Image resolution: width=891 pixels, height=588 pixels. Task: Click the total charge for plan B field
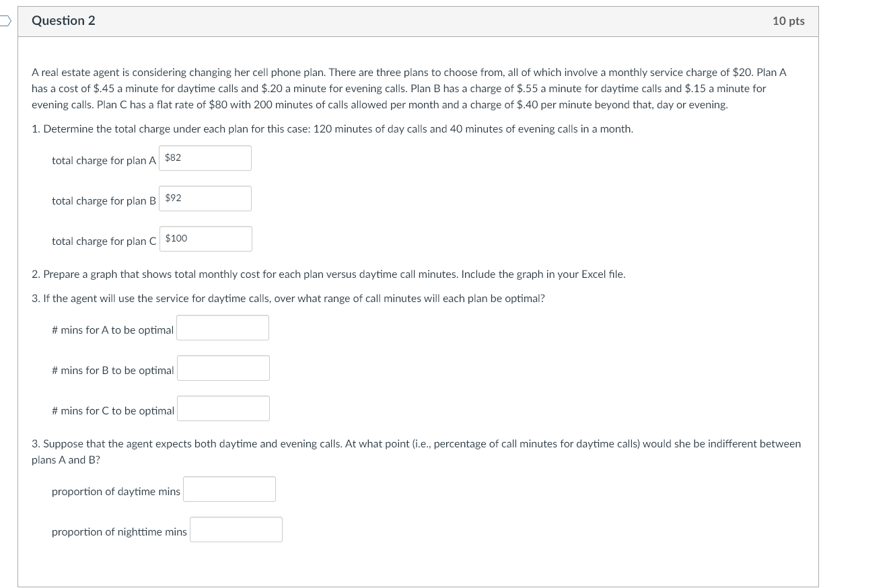point(205,198)
